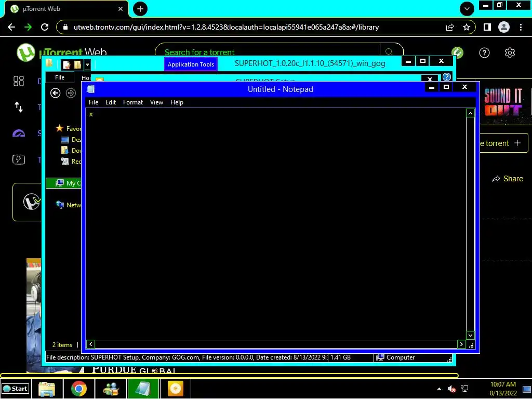Screen dimensions: 532x399
Task: Select Downloads in Explorer navigation pane
Action: (x=71, y=150)
